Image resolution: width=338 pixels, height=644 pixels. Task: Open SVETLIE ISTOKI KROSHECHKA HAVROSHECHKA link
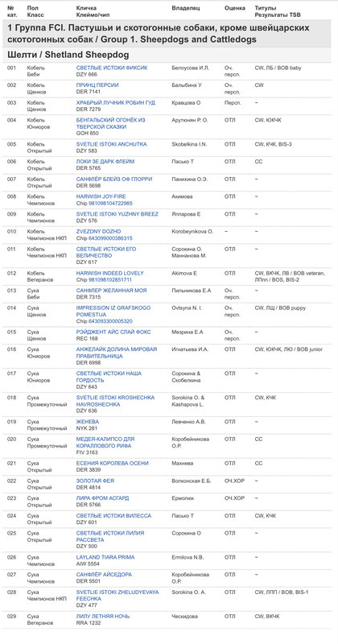click(x=115, y=401)
